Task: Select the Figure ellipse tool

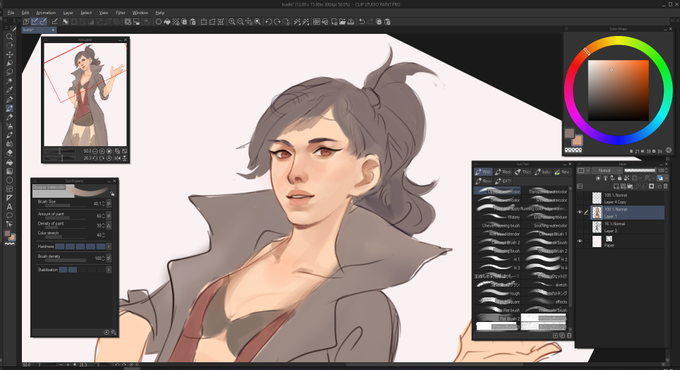Action: coord(9,180)
